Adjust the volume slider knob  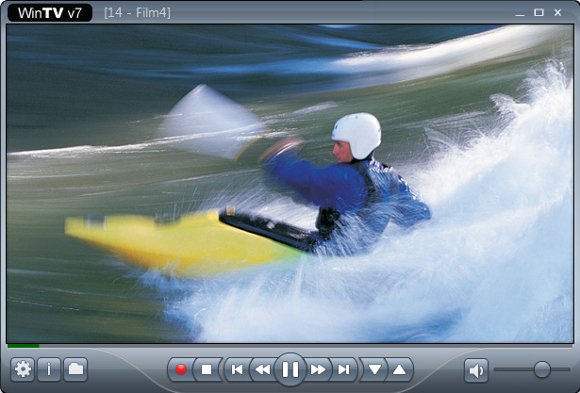542,369
